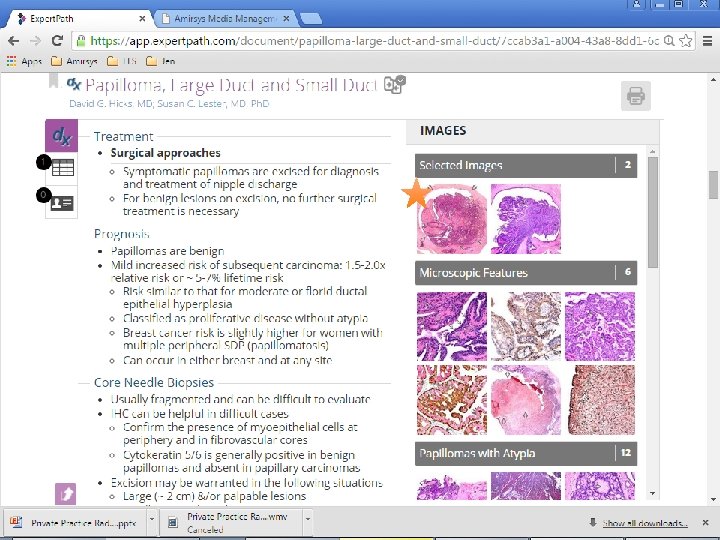Image resolution: width=720 pixels, height=540 pixels.
Task: Click the address bar URL field
Action: (x=374, y=41)
